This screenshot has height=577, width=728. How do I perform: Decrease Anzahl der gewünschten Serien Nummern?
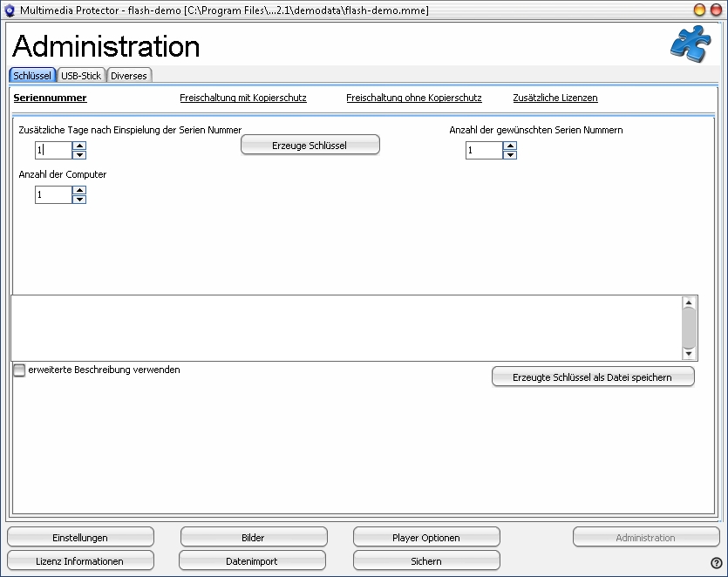(510, 156)
